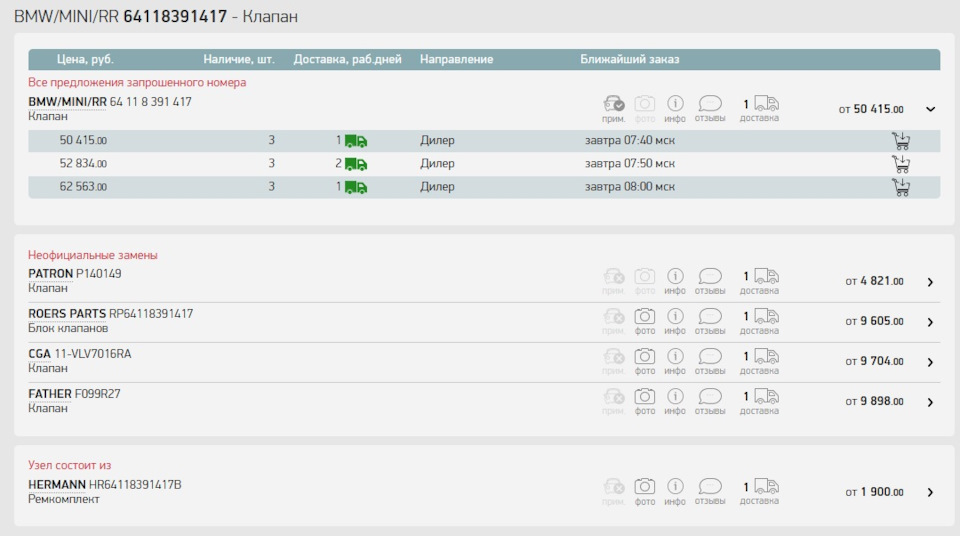Open photo icon for PATRON P140149
The width and height of the screenshot is (960, 536).
(x=644, y=276)
